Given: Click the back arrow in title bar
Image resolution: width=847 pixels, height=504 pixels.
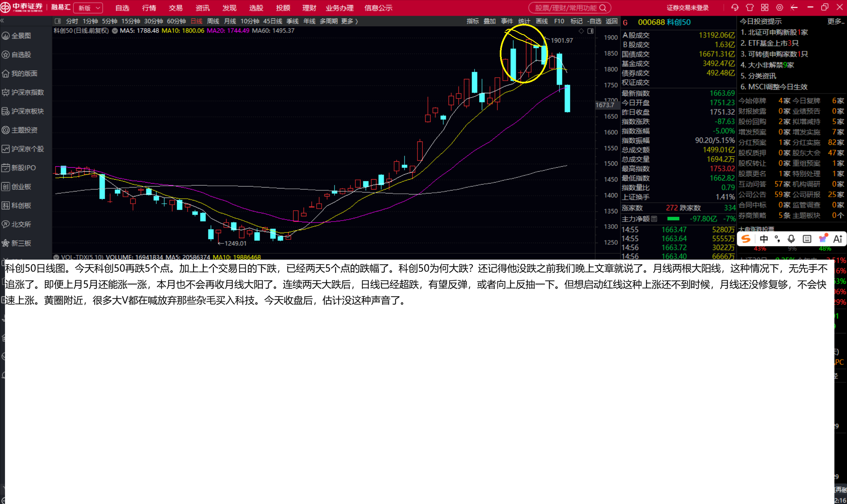Looking at the screenshot, I should coord(794,8).
